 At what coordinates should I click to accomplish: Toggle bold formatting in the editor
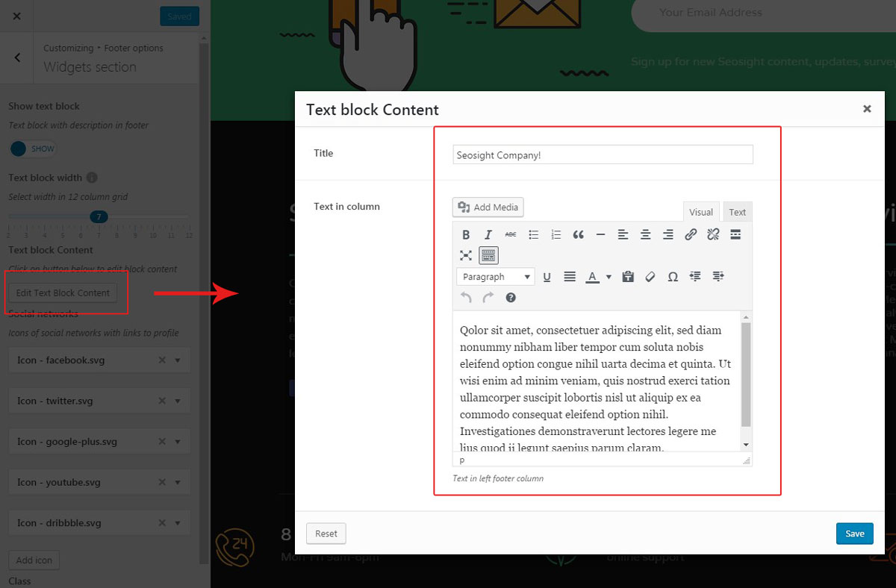466,234
